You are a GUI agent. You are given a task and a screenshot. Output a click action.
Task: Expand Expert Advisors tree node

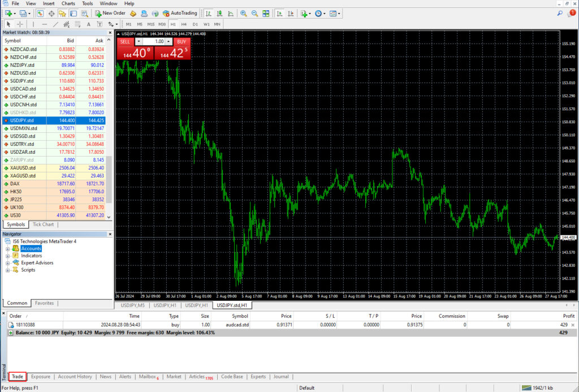7,263
